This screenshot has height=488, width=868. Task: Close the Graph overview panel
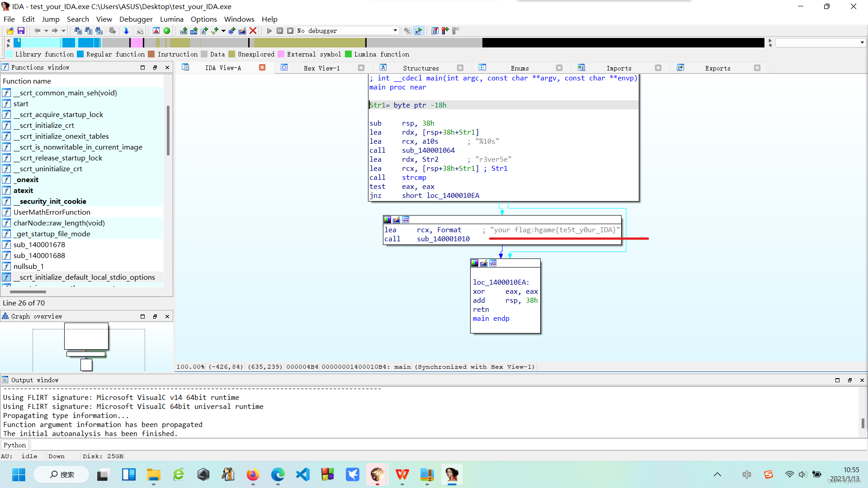point(167,316)
